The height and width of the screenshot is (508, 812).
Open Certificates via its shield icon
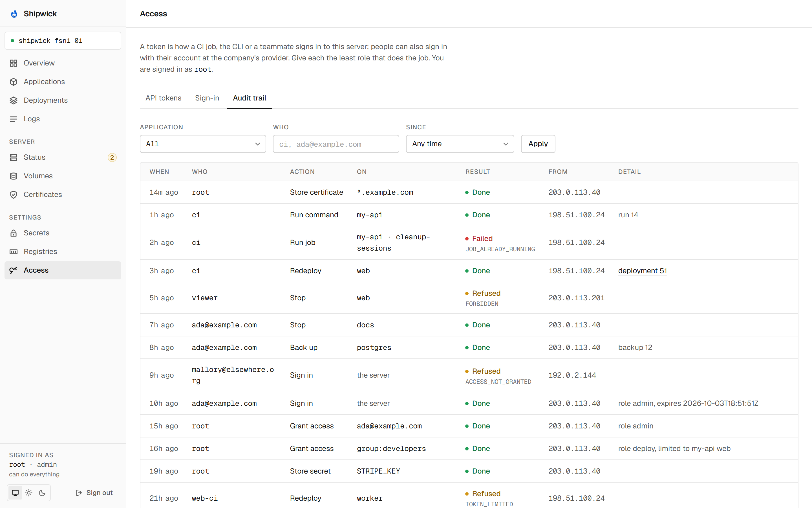point(14,194)
